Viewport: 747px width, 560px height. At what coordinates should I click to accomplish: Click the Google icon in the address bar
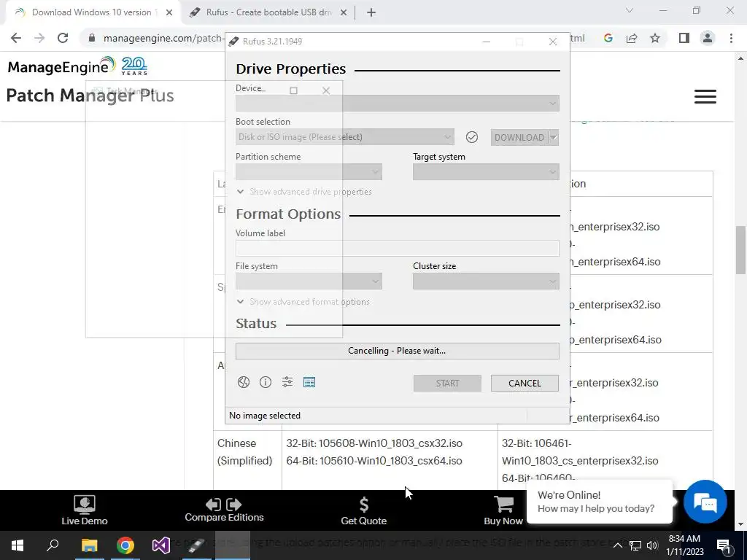tap(608, 38)
